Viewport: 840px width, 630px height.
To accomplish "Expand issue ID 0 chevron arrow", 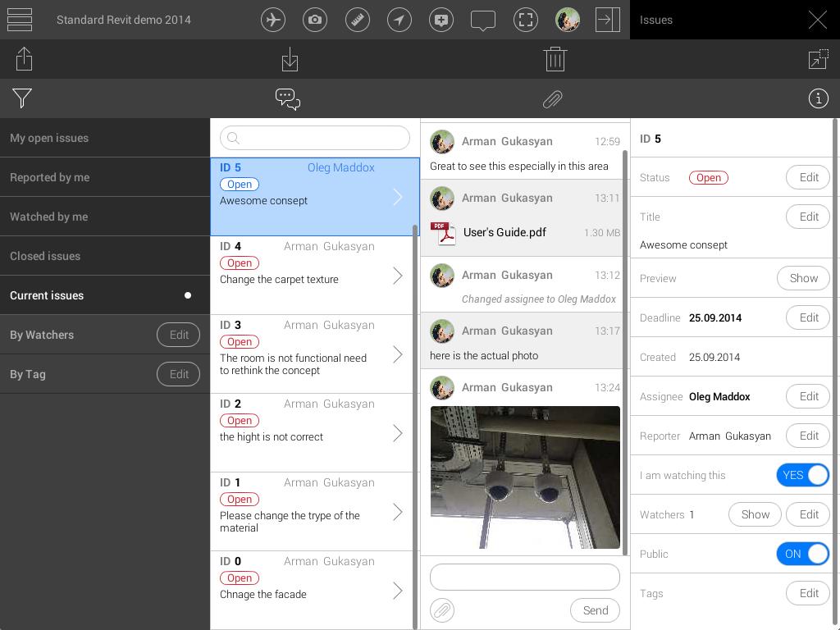I will 398,591.
